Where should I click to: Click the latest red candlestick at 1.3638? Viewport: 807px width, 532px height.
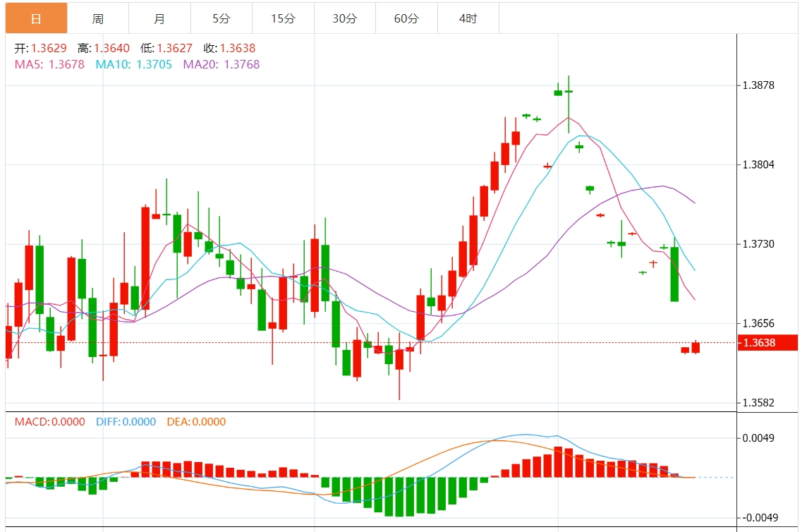pos(696,348)
